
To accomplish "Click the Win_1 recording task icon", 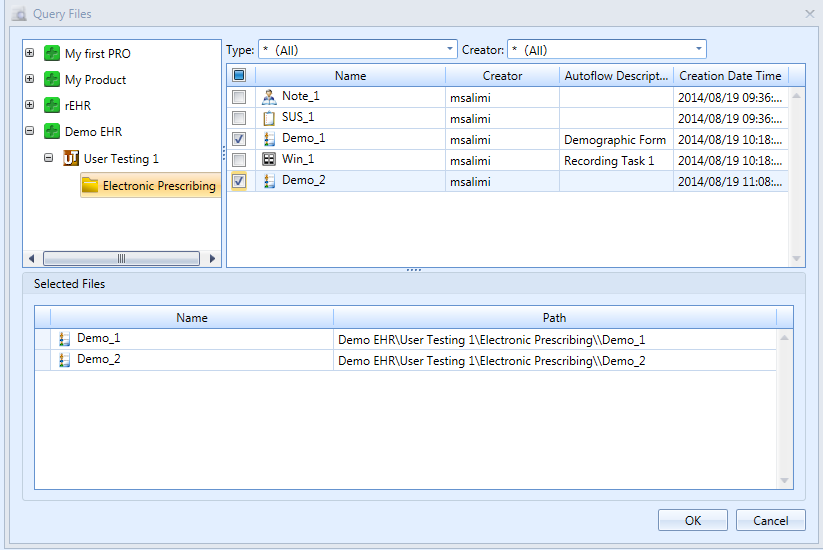I will (x=268, y=160).
